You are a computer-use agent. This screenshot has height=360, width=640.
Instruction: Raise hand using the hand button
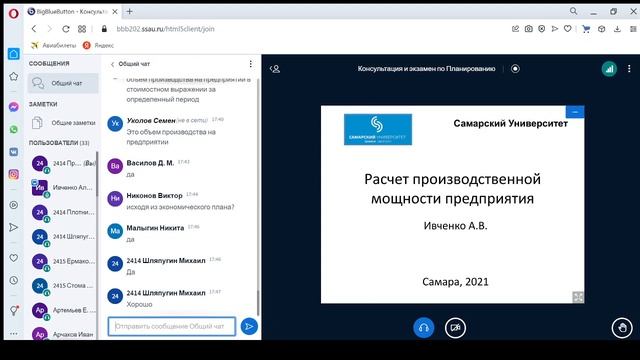click(x=622, y=328)
